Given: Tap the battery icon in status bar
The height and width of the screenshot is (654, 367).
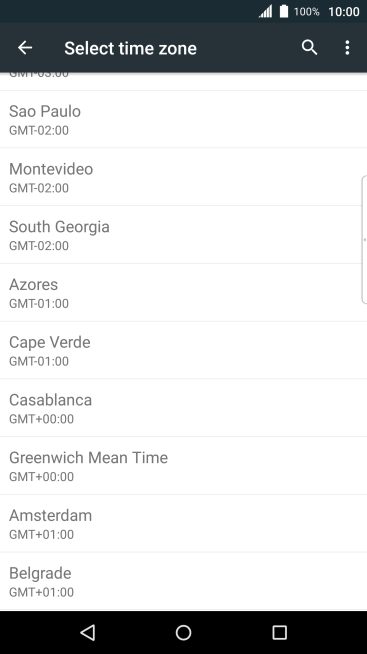Looking at the screenshot, I should pyautogui.click(x=284, y=11).
